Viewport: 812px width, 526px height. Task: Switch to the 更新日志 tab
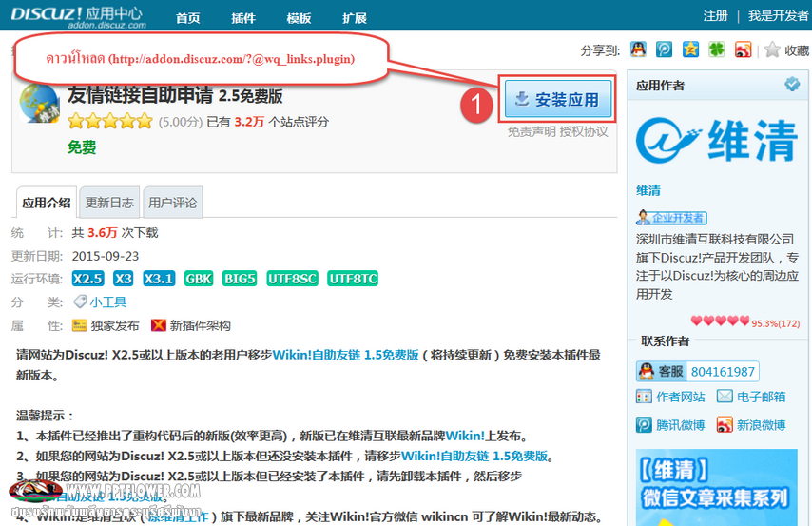click(109, 203)
